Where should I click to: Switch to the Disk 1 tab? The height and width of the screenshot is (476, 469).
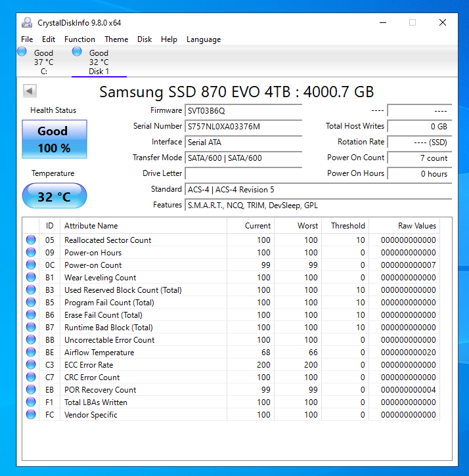(x=99, y=62)
